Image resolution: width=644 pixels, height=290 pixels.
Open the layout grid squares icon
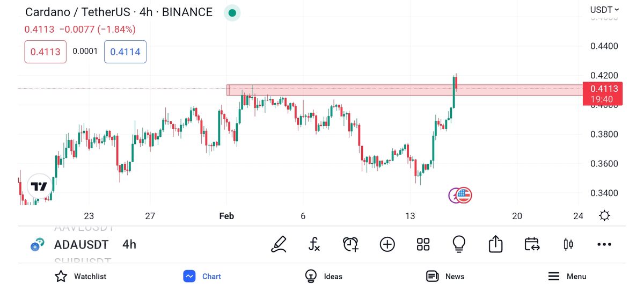point(423,244)
